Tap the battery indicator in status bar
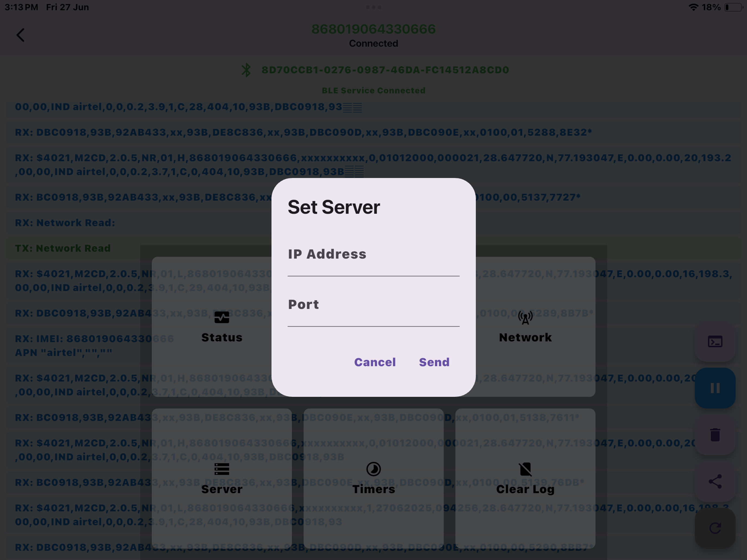 pyautogui.click(x=733, y=7)
